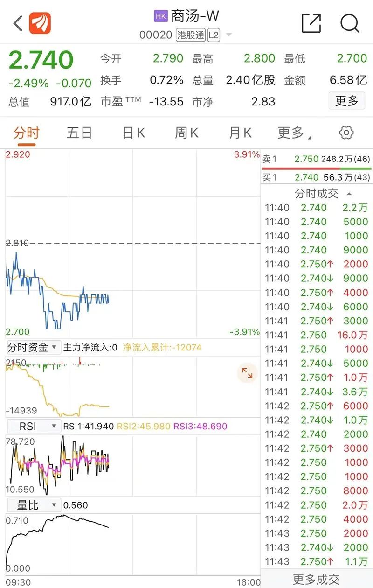The width and height of the screenshot is (373, 588).
Task: Tap the share/export icon
Action: tap(311, 23)
